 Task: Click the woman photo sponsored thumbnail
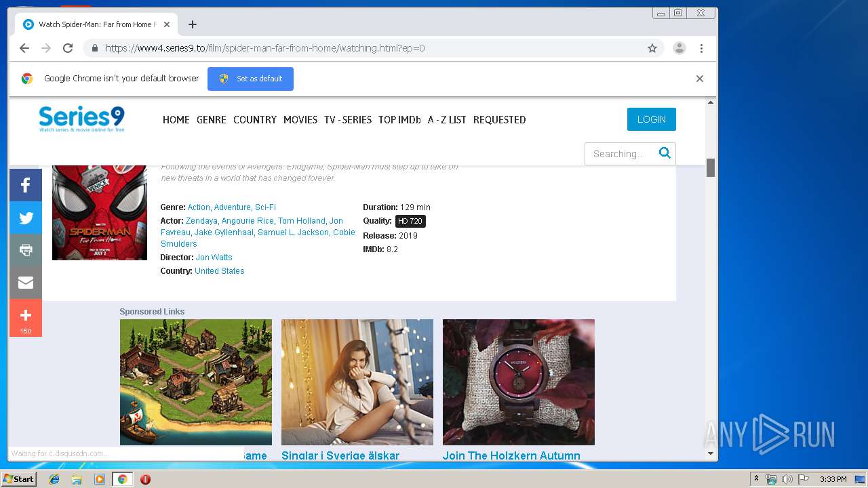click(x=357, y=382)
